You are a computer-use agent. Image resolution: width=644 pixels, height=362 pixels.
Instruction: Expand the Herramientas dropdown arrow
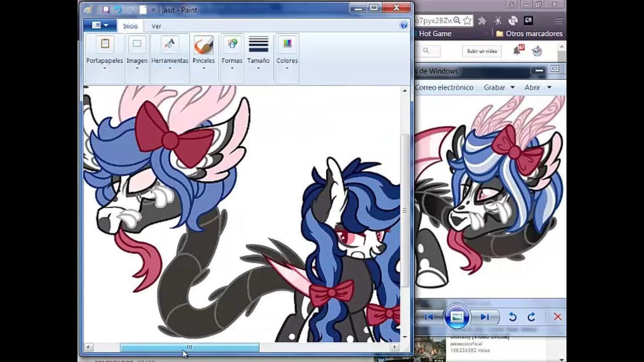pos(170,68)
